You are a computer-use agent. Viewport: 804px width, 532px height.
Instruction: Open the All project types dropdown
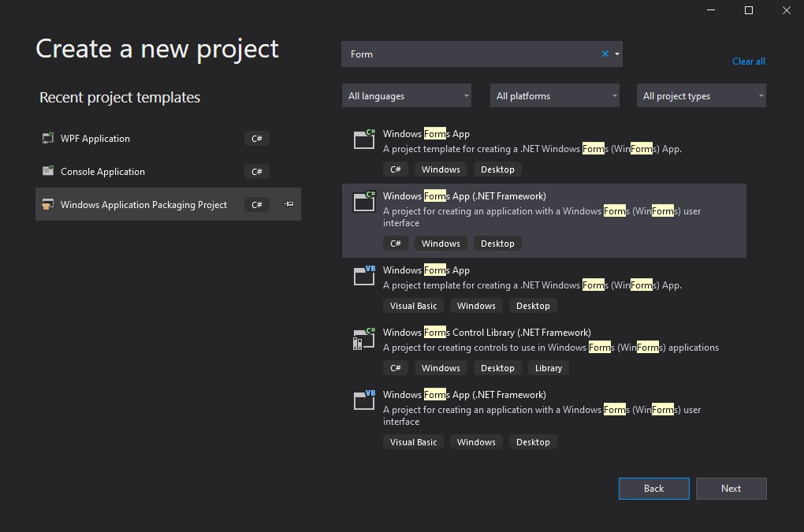tap(702, 96)
